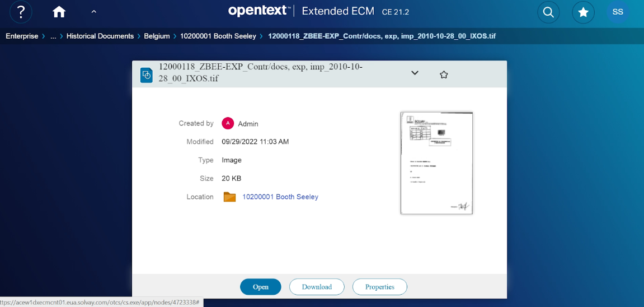Expand the caret next to Home
Image resolution: width=644 pixels, height=307 pixels.
(94, 12)
